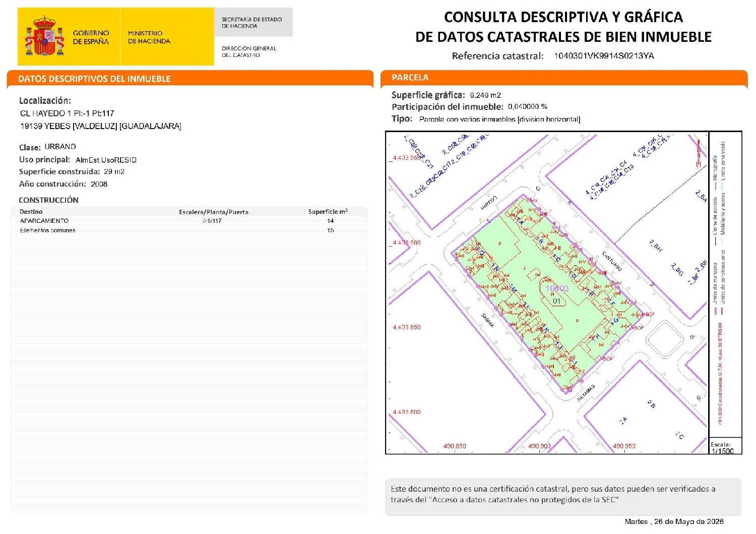Click the 'CANTUESO' street label on map
This screenshot has height=534, width=756.
(612, 261)
